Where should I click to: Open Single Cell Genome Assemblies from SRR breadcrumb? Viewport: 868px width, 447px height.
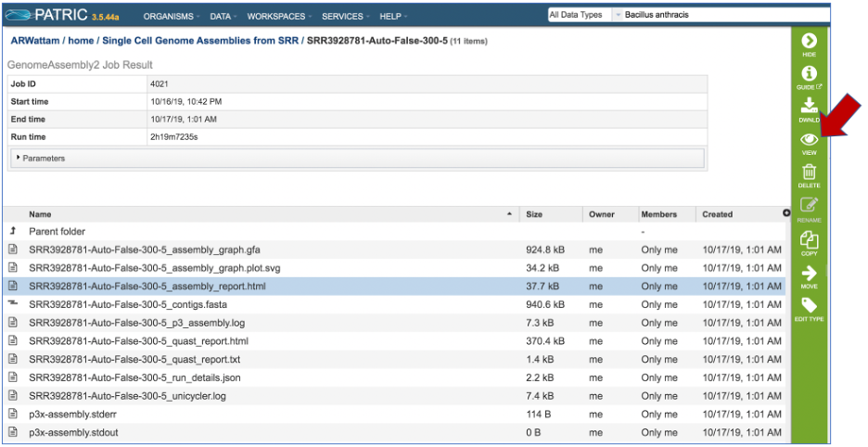(200, 41)
